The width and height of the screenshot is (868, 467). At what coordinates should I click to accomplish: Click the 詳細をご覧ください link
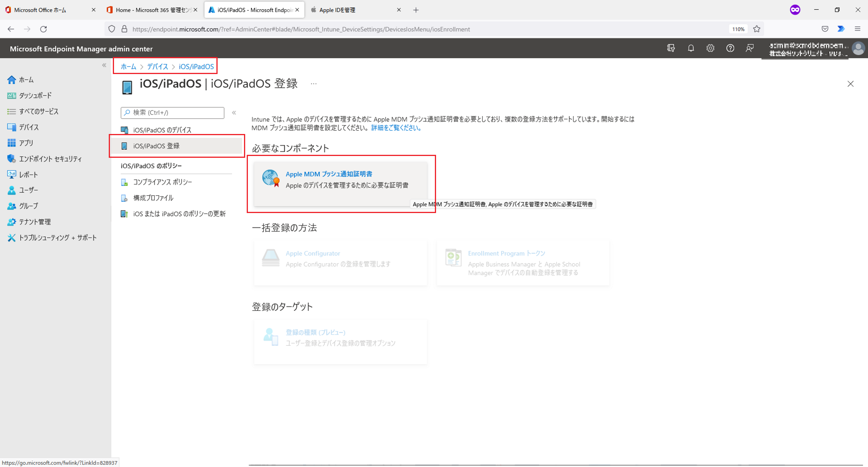coord(396,128)
